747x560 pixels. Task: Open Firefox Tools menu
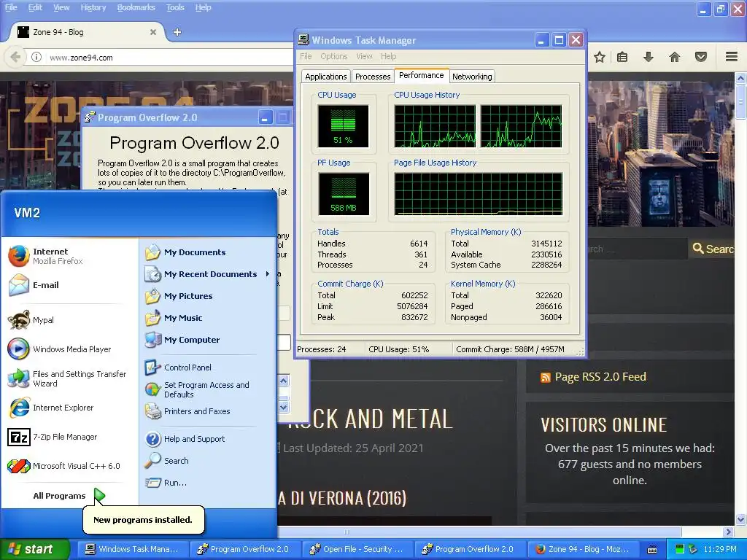click(x=175, y=7)
